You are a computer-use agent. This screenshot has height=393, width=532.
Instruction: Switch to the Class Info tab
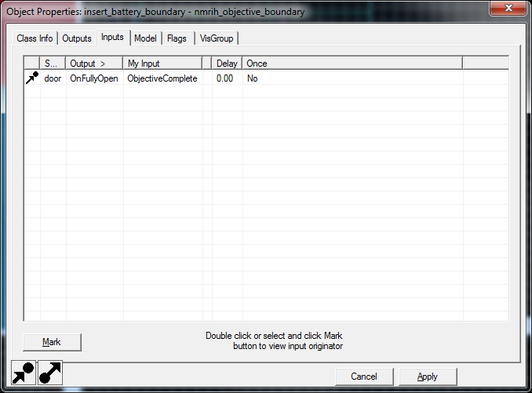(35, 38)
